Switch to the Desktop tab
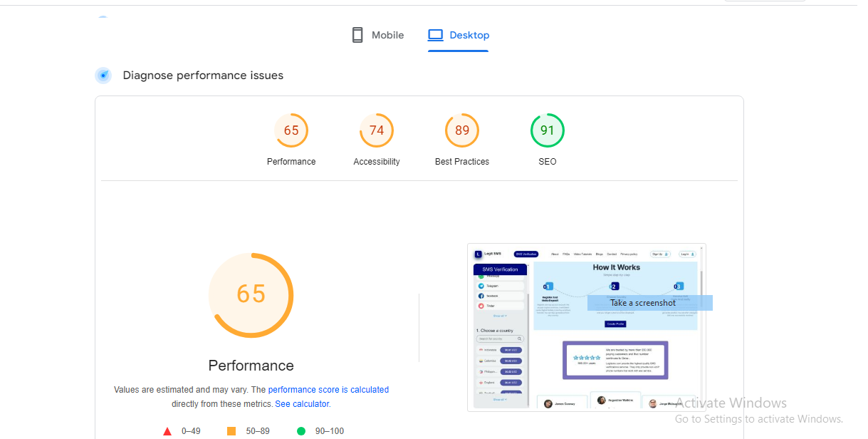Screen dimensions: 868x439 [459, 35]
